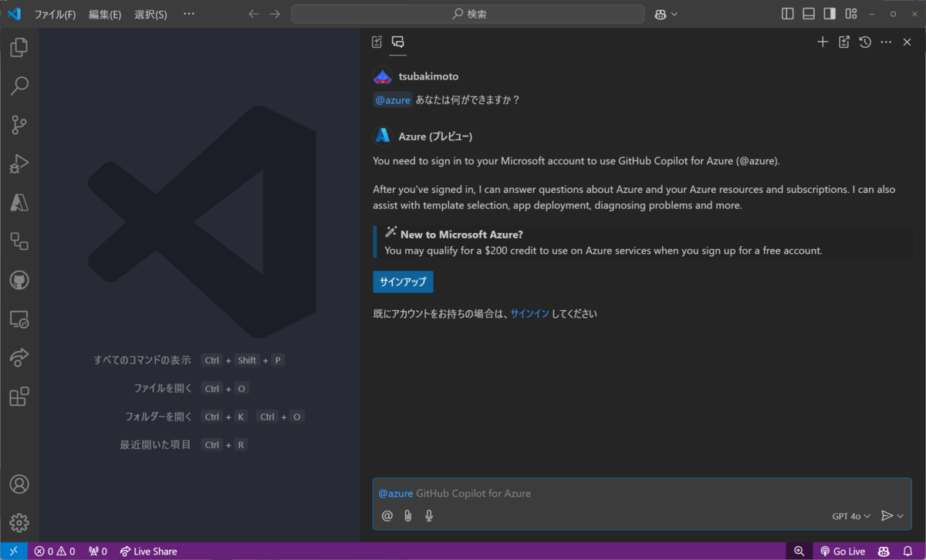
Task: Click the 最近開いた項目 shortcut label
Action: (x=155, y=444)
